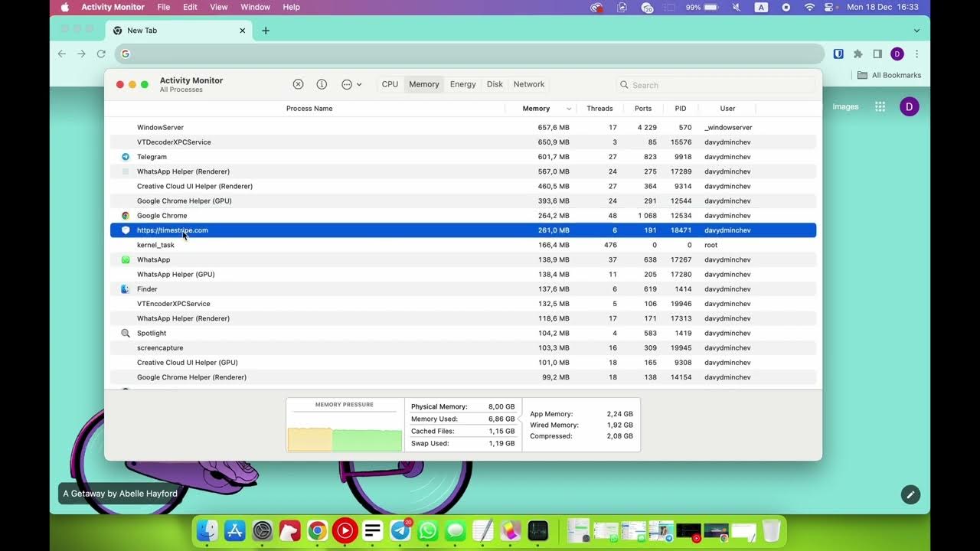Open the Help menu
The image size is (980, 551).
(x=291, y=7)
